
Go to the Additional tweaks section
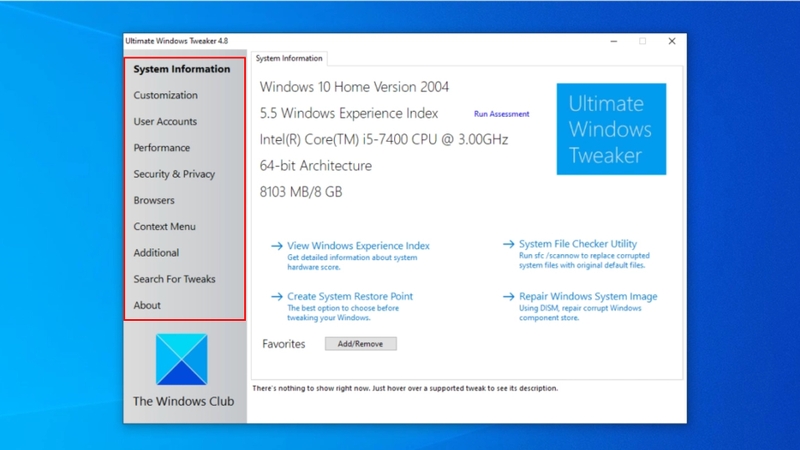click(156, 253)
